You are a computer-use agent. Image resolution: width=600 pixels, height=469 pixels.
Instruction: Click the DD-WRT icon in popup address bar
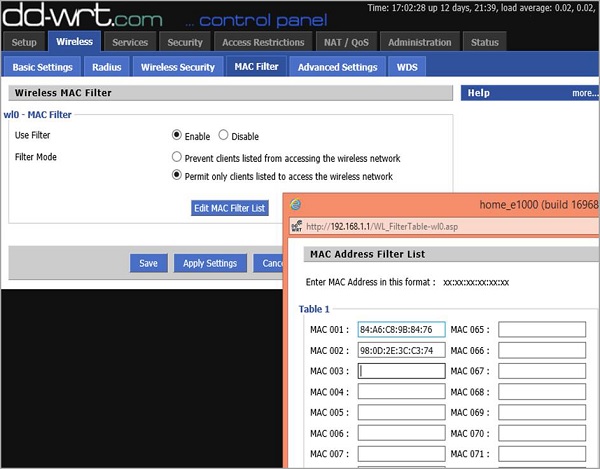click(x=296, y=227)
